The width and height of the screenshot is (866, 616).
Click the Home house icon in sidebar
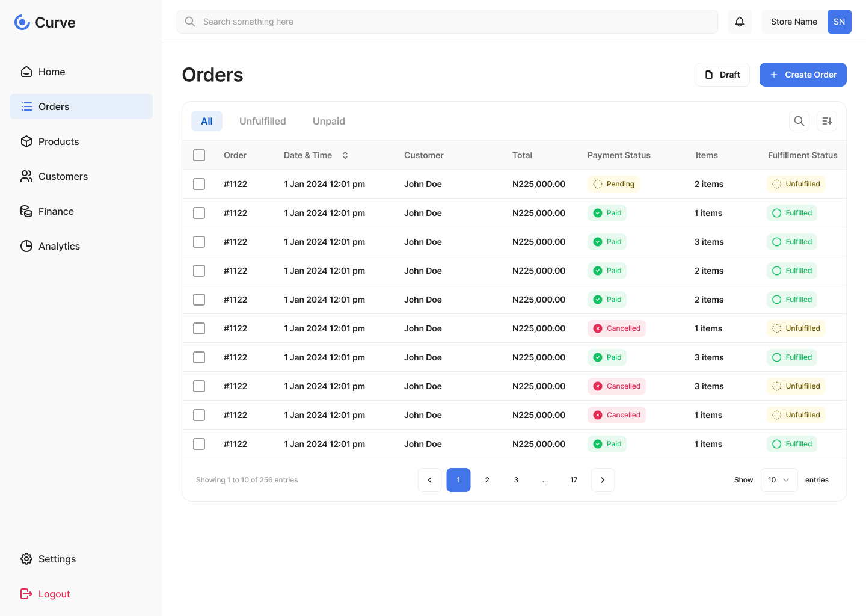pos(26,72)
